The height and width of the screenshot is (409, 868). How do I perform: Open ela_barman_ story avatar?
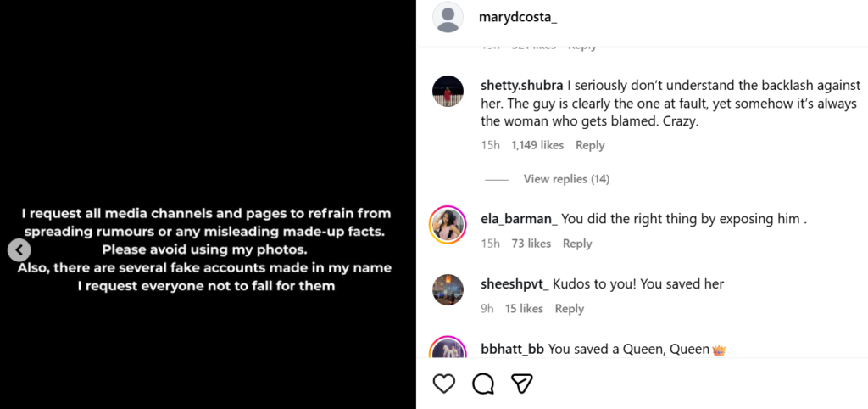(448, 224)
